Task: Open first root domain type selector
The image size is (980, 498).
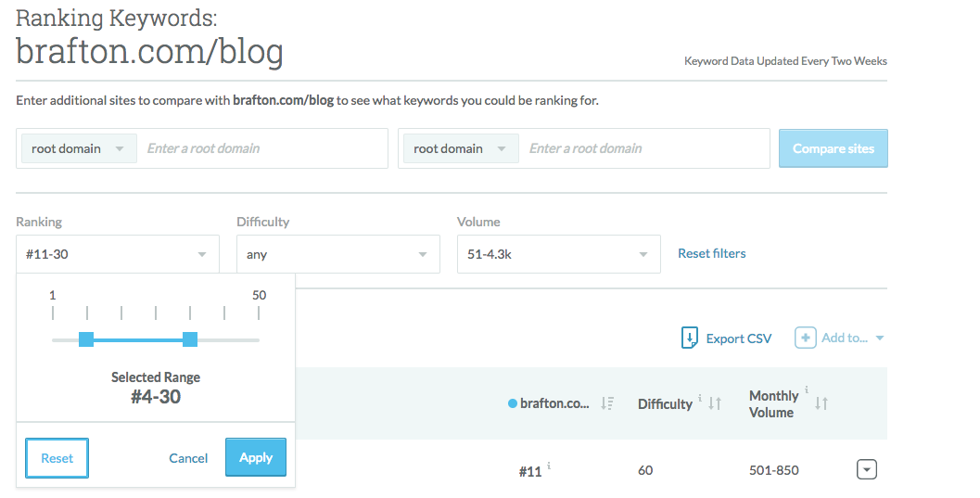Action: pos(79,148)
